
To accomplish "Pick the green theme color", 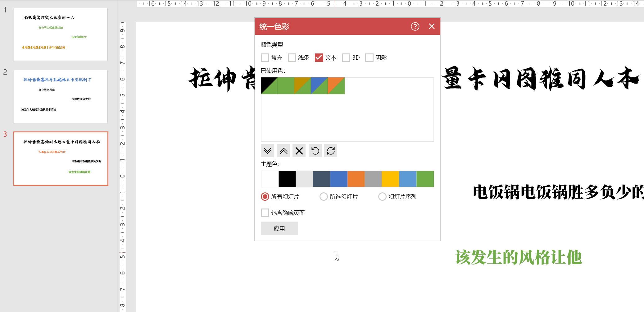I will click(x=425, y=179).
